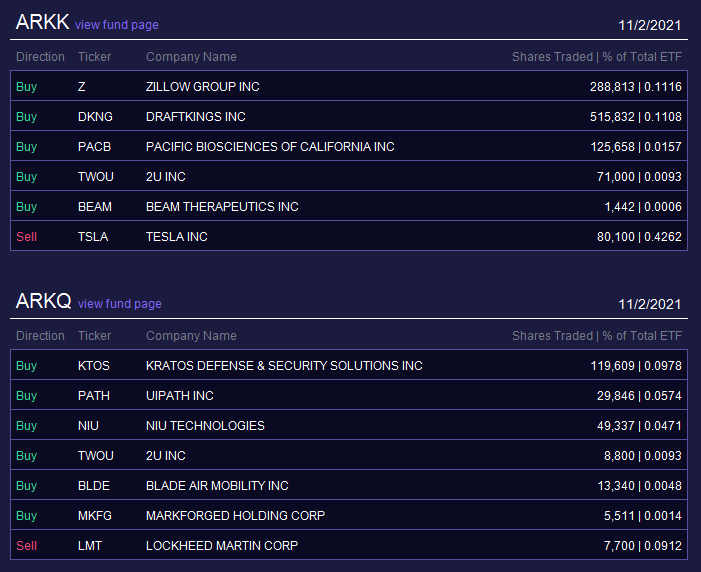Select the KTOS ticker
Image resolution: width=701 pixels, height=572 pixels.
tap(94, 366)
